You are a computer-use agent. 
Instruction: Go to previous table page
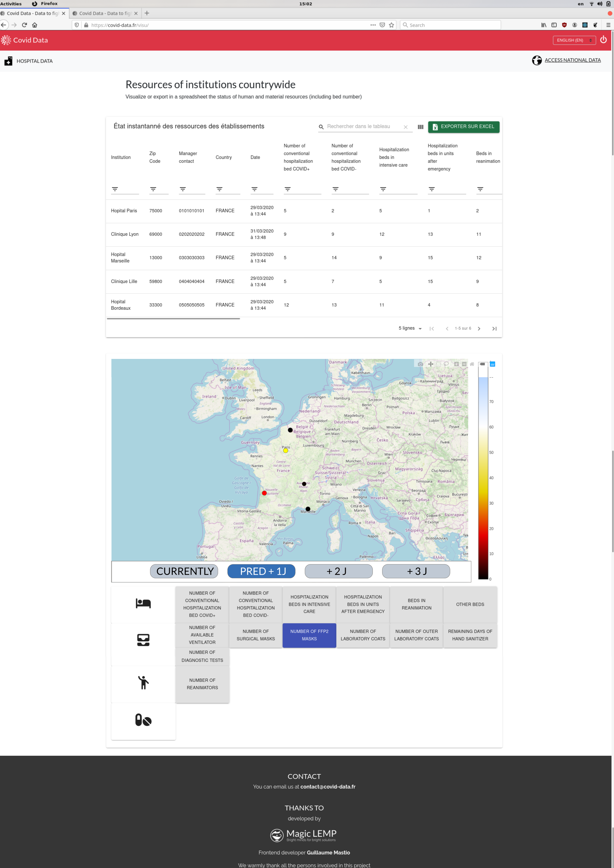(x=447, y=329)
